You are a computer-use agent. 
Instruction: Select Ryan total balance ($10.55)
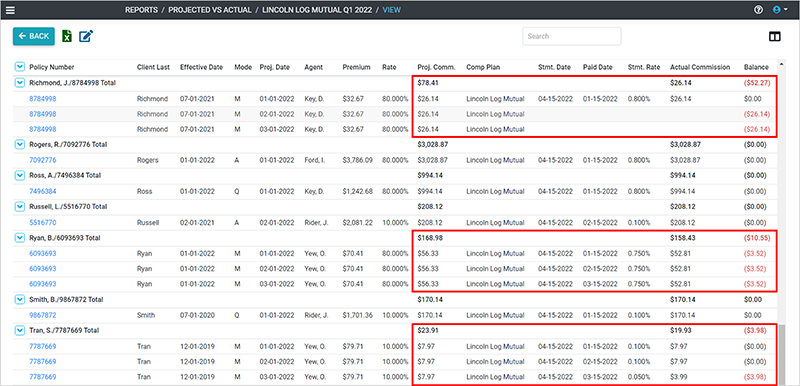pos(757,238)
